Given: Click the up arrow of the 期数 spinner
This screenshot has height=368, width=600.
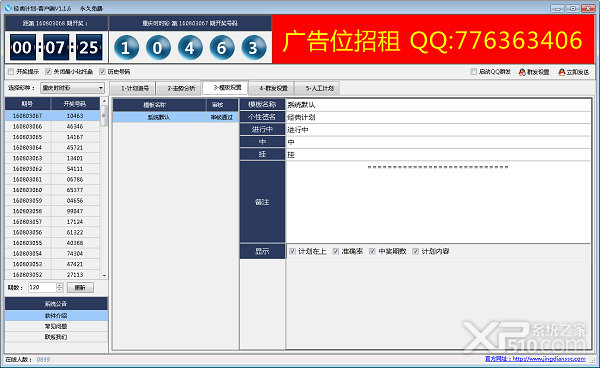Looking at the screenshot, I should 59,285.
